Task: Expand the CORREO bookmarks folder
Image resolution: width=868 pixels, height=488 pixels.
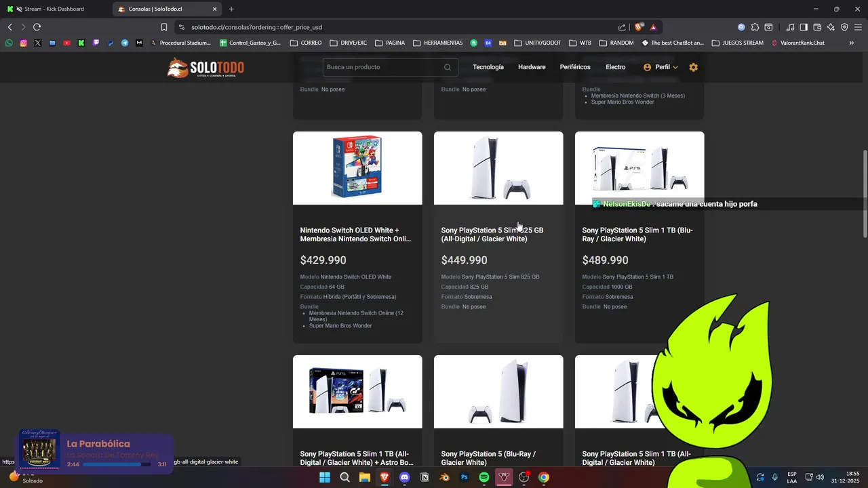Action: click(306, 43)
